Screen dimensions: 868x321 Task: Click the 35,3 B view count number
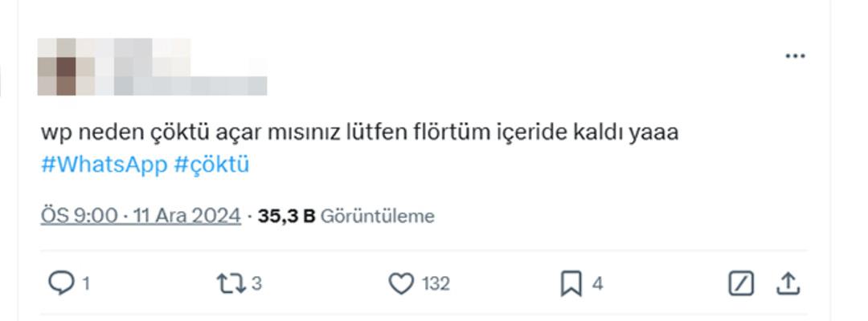[286, 216]
